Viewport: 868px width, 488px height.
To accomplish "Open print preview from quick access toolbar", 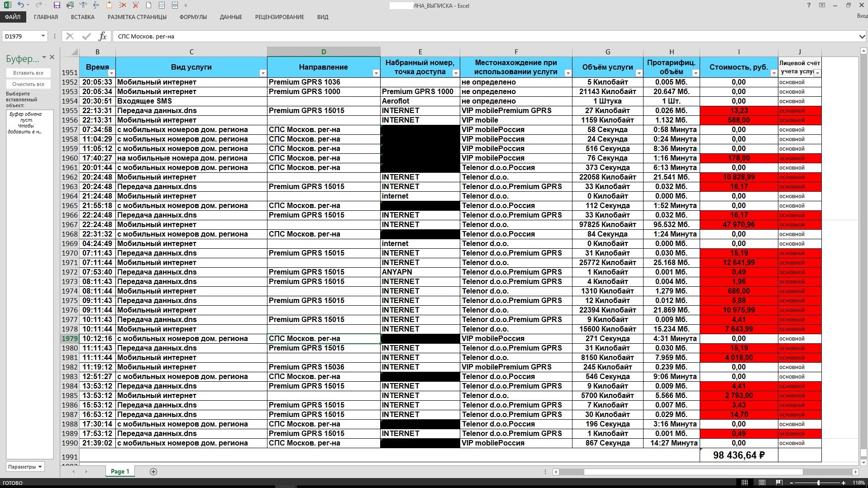I will point(70,5).
